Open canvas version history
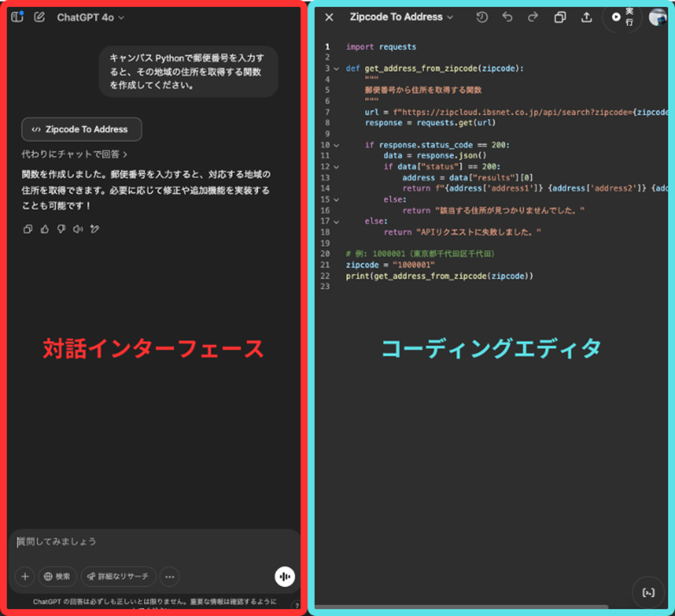Viewport: 675px width, 616px height. coord(482,17)
